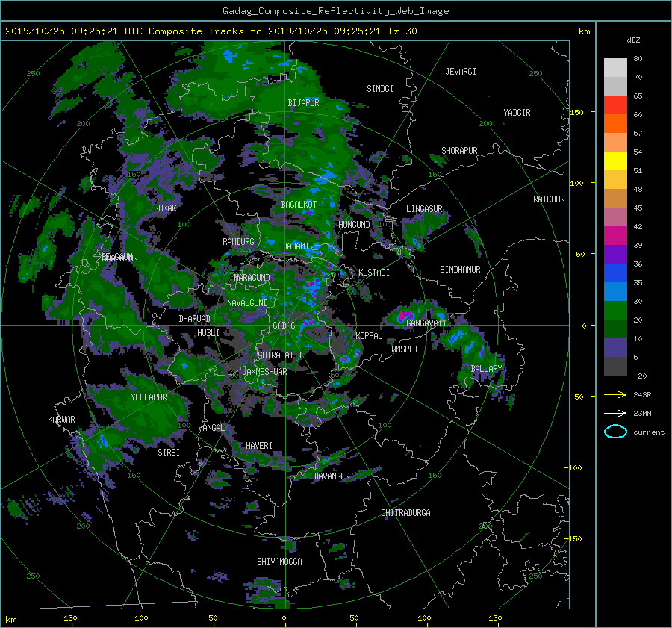The height and width of the screenshot is (628, 672).
Task: Select the yellow 51 dBZ color swatch
Action: coord(615,161)
